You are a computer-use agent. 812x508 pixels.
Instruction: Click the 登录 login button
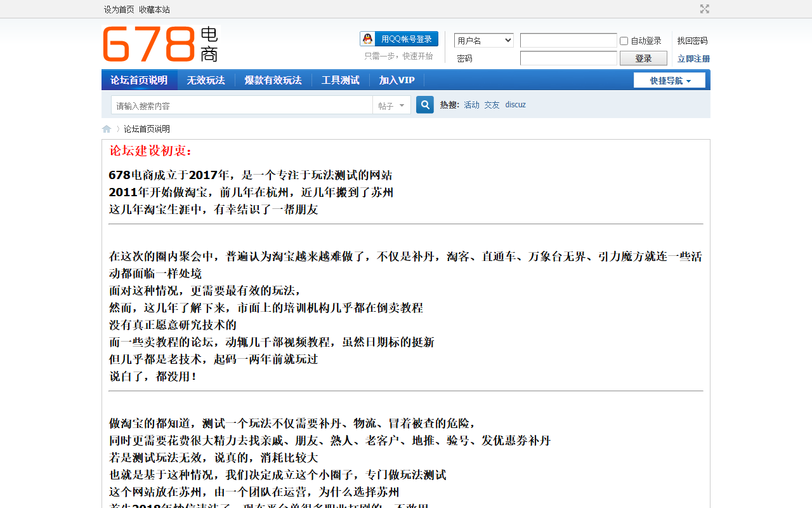point(643,58)
